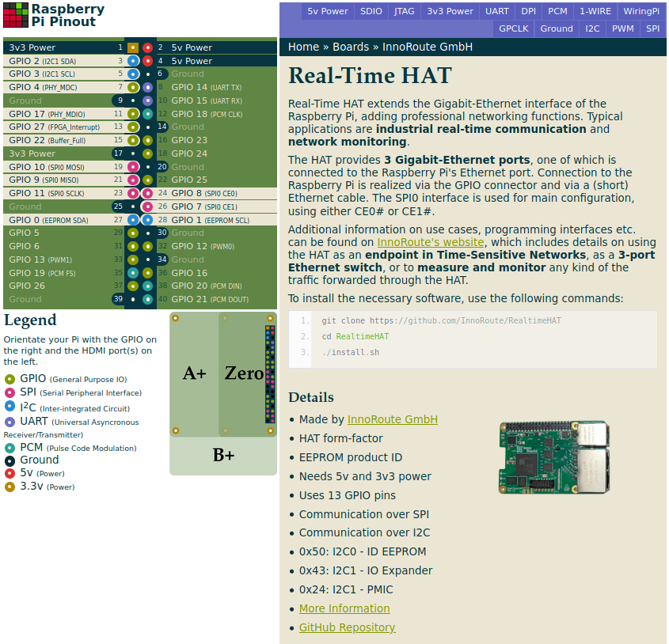The width and height of the screenshot is (669, 644).
Task: Click the 5v Power legend red icon
Action: click(10, 473)
